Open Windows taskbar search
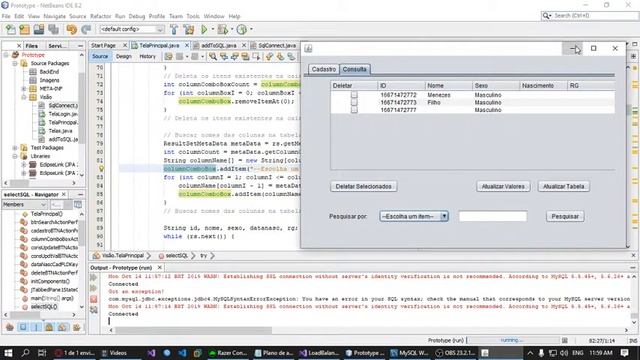 [x=25, y=353]
